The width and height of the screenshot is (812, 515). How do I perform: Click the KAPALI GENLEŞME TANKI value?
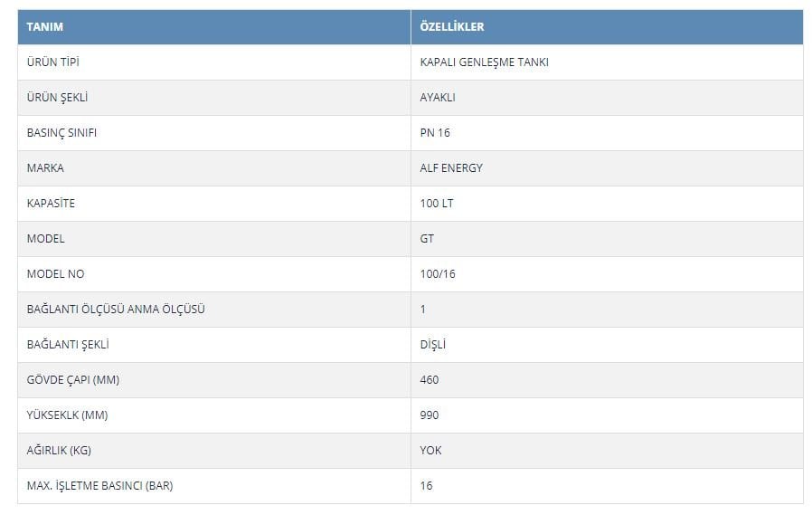tap(484, 62)
